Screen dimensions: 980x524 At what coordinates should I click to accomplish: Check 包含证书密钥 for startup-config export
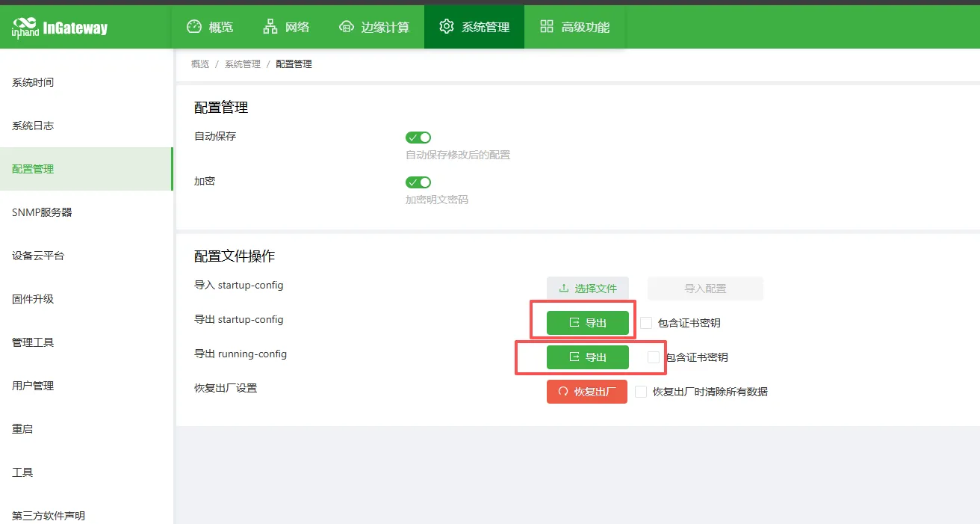(x=646, y=323)
